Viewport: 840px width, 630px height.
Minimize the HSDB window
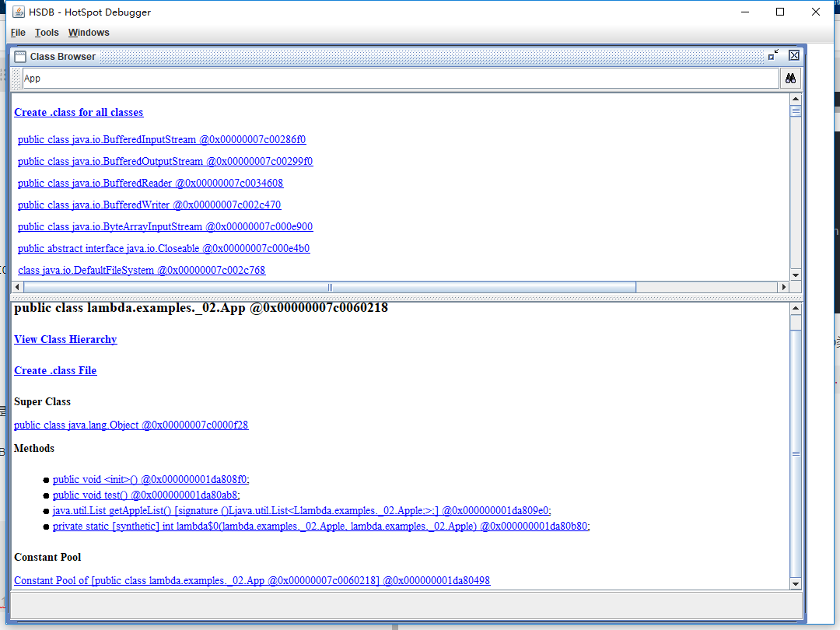(x=744, y=12)
